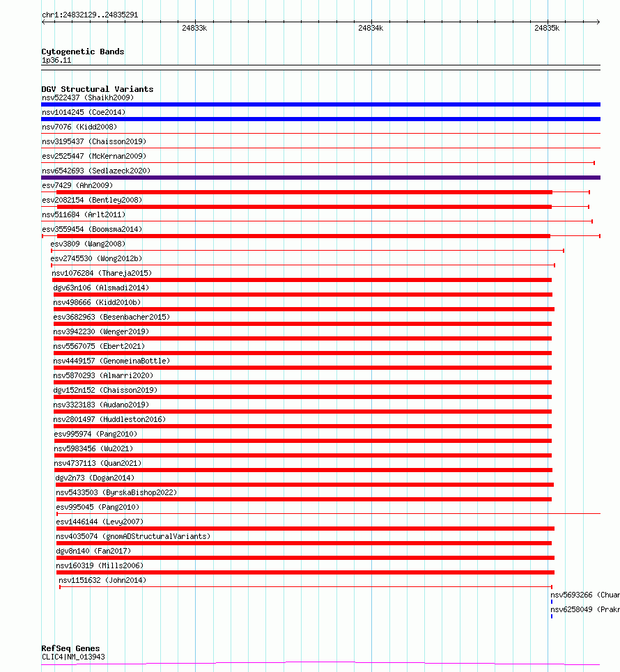Select variant nsv5433503 (ByrskaBishop2022)

116,492
